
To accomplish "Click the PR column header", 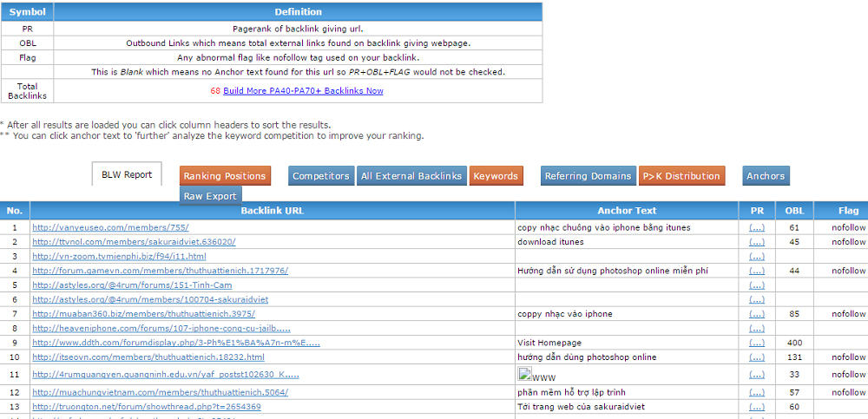I will (x=757, y=211).
